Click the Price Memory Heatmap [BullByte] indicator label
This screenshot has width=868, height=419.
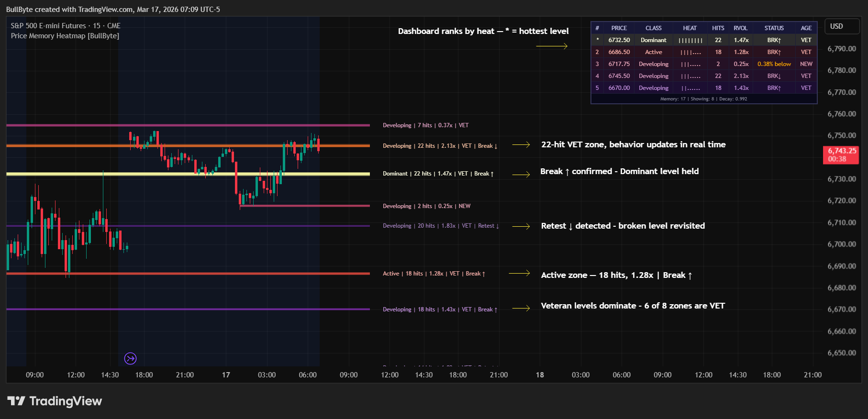point(65,36)
